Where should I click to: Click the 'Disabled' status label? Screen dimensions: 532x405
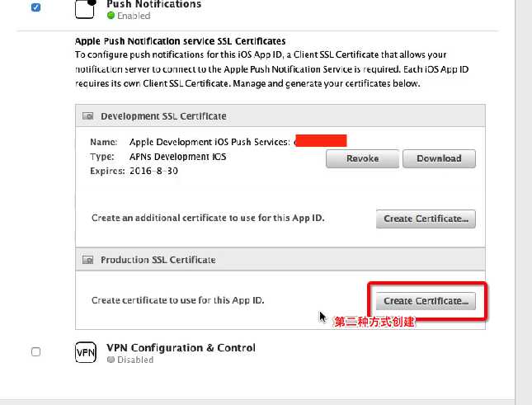[x=135, y=360]
